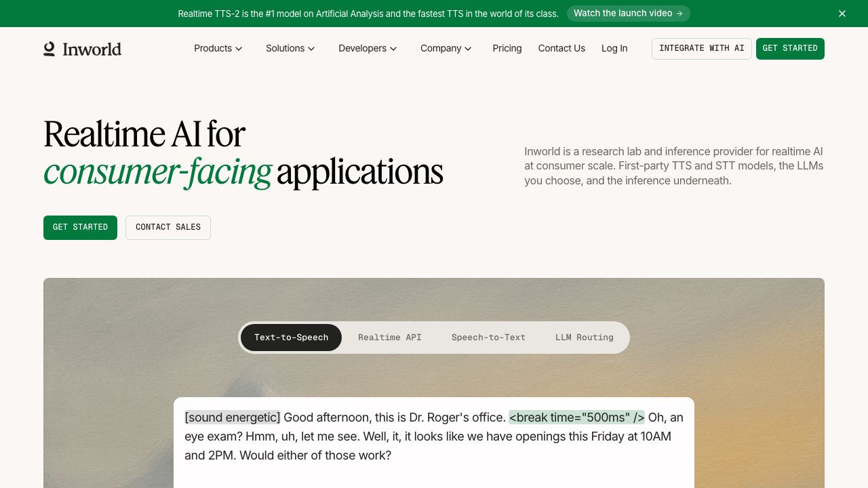Click the 'Would either of those work?' text
Image resolution: width=868 pixels, height=488 pixels.
315,455
